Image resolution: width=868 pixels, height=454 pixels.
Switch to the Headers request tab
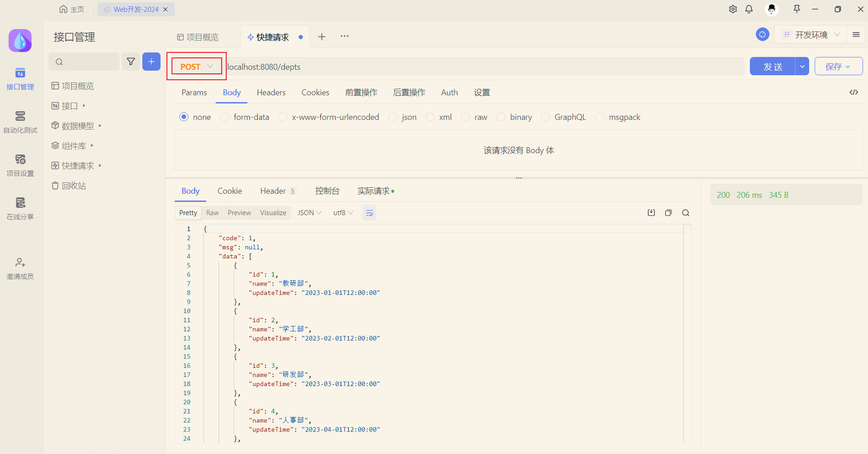271,92
